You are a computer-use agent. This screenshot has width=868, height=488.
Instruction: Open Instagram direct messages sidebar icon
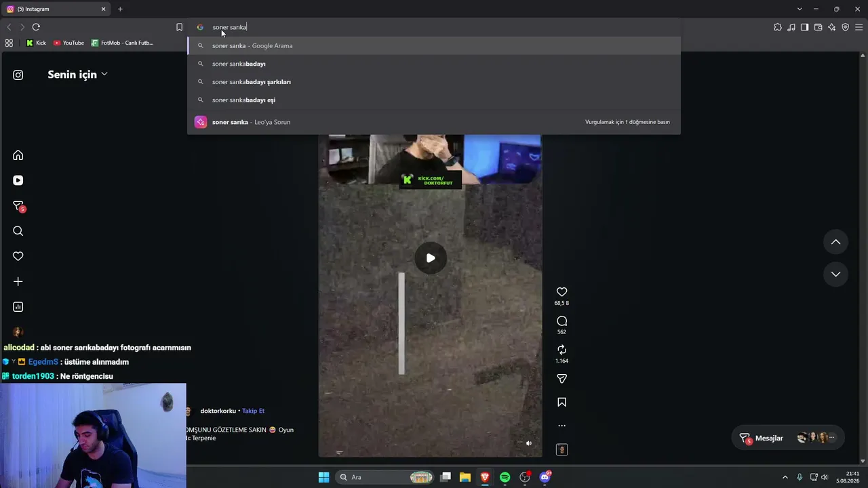point(18,206)
